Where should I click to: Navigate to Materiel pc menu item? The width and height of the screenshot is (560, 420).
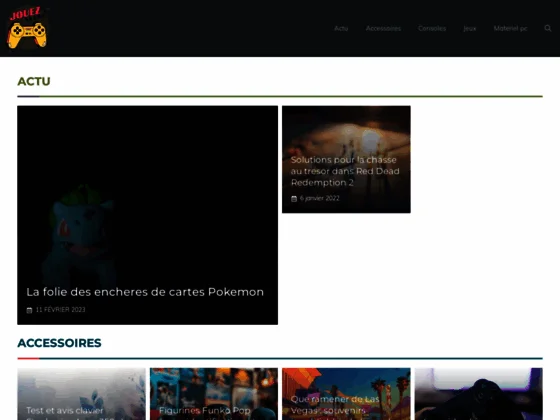(x=510, y=28)
